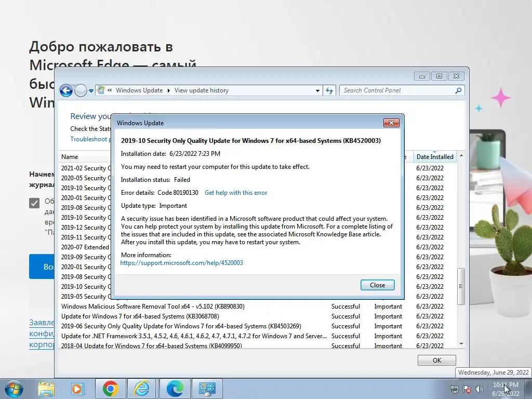Select the 2019-11 Security update row
Image resolution: width=532 pixels, height=399 pixels.
coord(86,237)
